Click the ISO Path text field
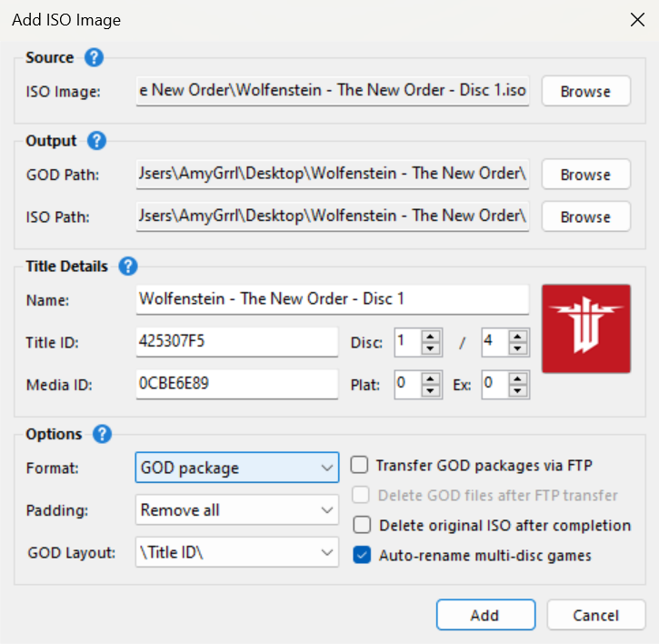The image size is (659, 644). [333, 216]
